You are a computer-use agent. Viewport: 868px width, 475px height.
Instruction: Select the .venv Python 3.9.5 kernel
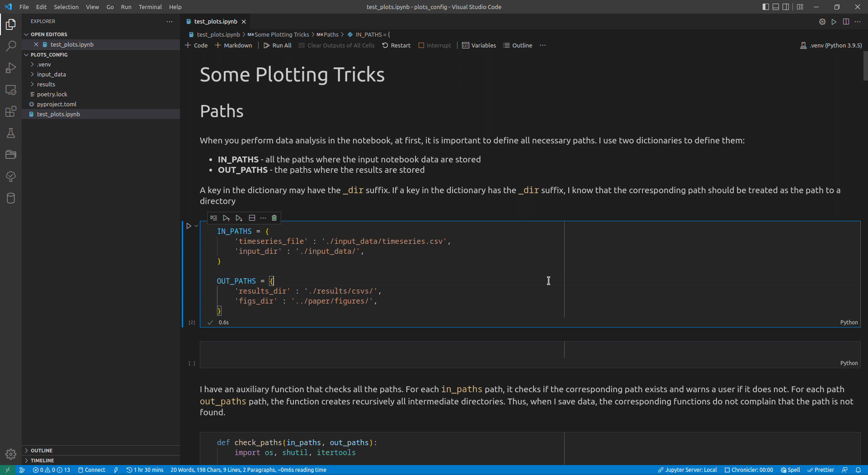coord(831,45)
